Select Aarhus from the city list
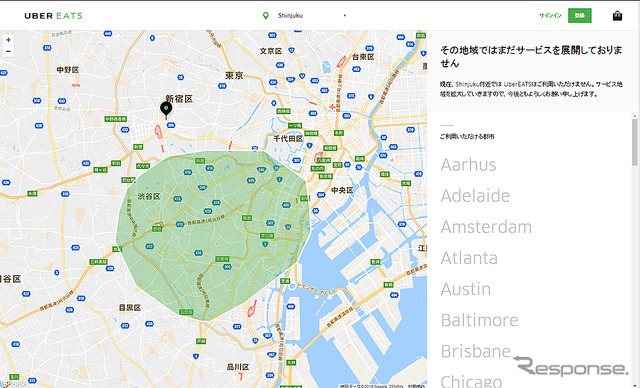 [469, 165]
